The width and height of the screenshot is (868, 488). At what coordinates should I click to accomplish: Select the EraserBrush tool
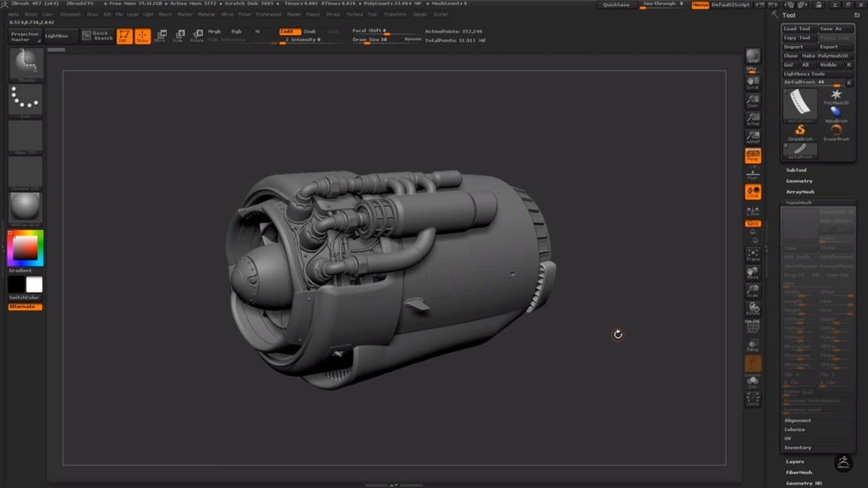click(836, 131)
